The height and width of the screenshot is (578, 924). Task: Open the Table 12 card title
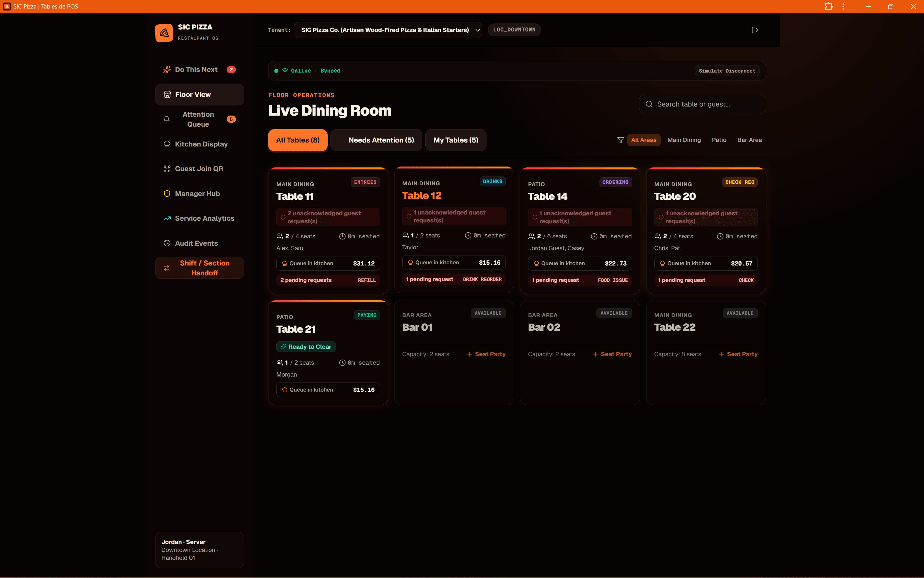pos(422,196)
